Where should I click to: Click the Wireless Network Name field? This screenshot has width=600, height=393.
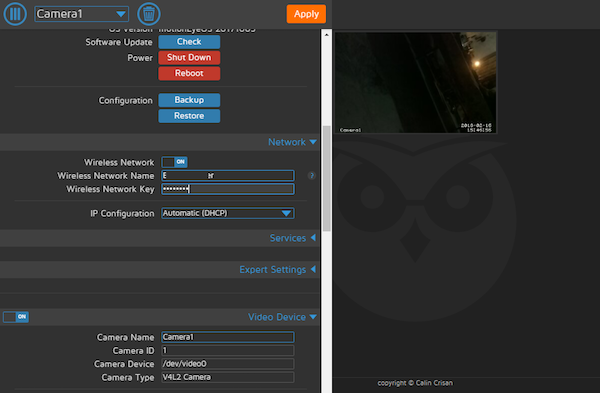(228, 176)
